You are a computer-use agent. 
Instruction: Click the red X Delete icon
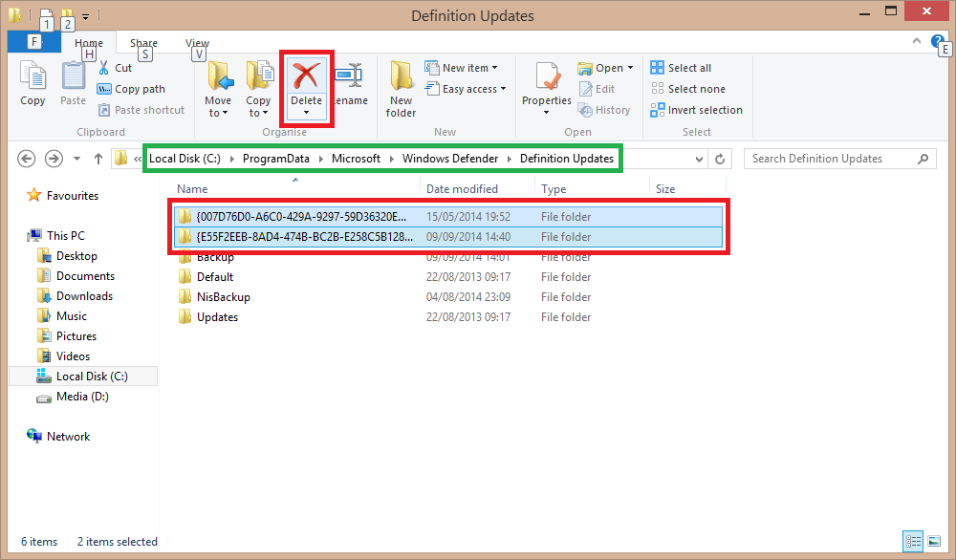[306, 76]
